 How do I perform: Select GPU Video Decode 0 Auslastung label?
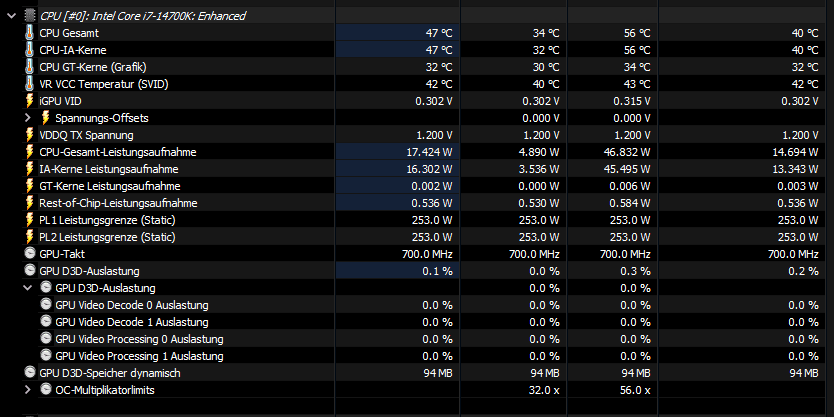tap(132, 305)
